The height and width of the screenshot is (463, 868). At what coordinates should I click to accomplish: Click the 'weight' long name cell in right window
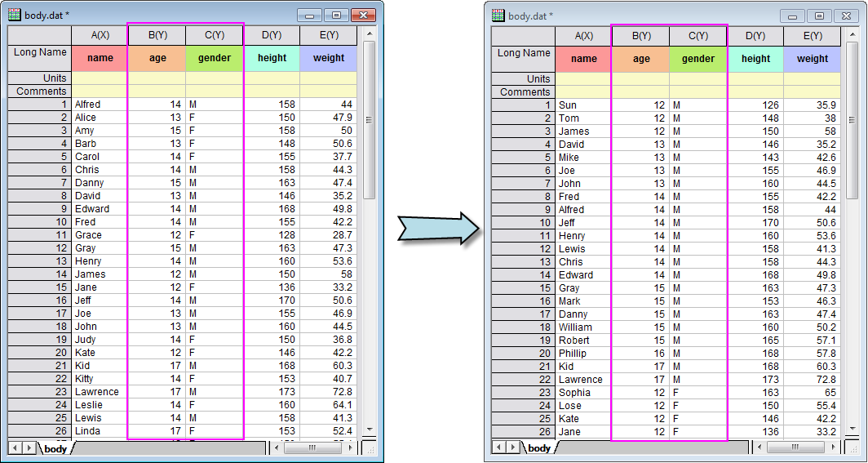pyautogui.click(x=812, y=59)
